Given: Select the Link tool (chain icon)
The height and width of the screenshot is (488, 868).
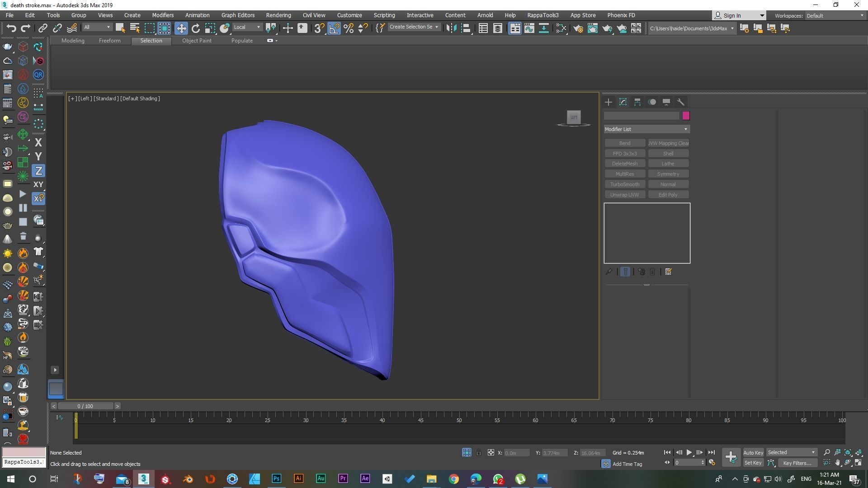Looking at the screenshot, I should [42, 28].
